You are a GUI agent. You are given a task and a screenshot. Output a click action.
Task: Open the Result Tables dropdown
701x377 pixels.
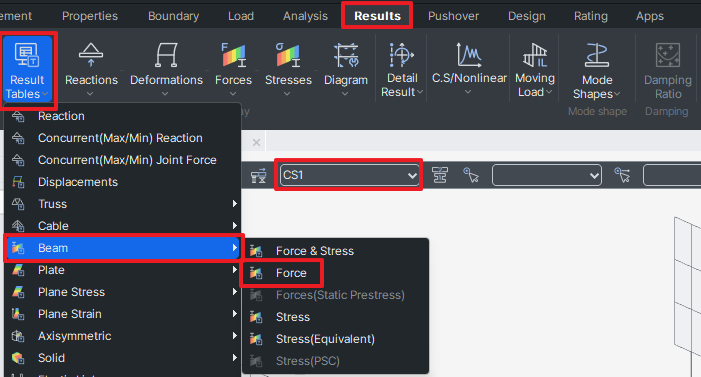tap(27, 70)
